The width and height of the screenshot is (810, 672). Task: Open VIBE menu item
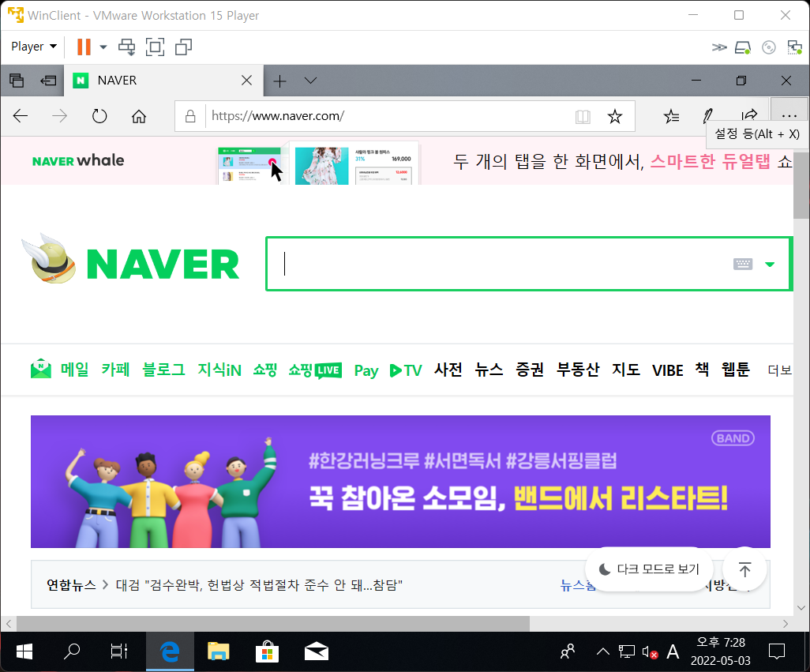[x=667, y=370]
